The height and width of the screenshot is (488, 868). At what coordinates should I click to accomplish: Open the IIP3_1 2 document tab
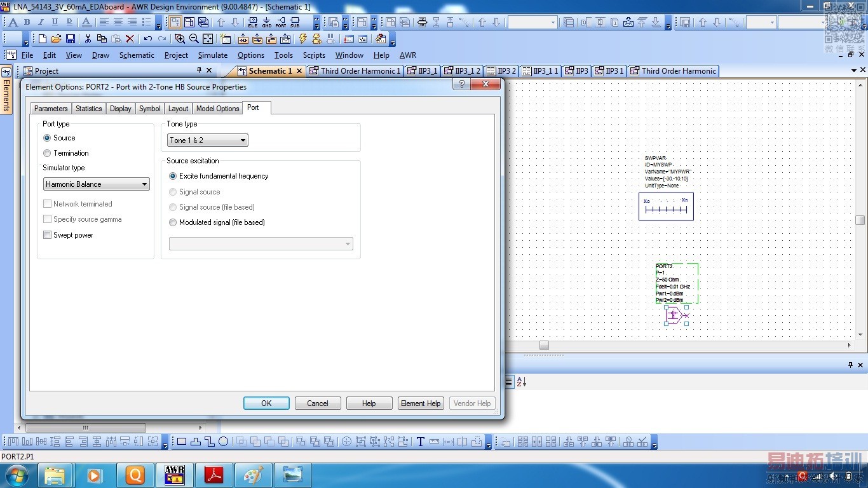tap(462, 71)
